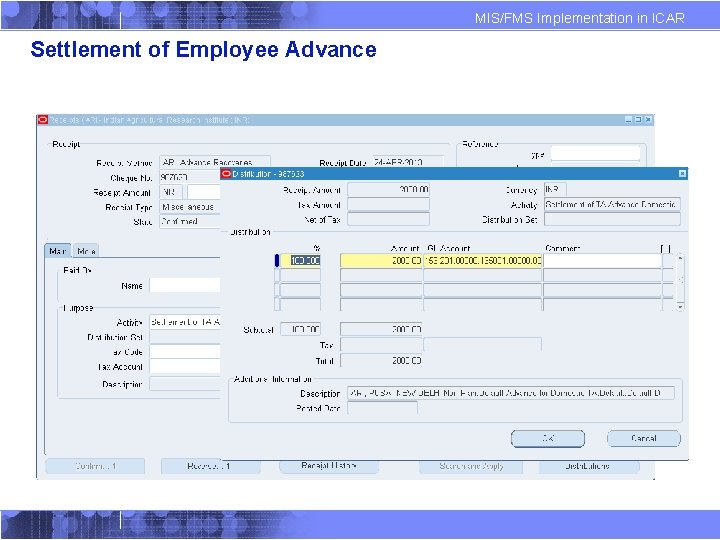Click the Tax Code field in Receipts
720x540 pixels.
185,352
